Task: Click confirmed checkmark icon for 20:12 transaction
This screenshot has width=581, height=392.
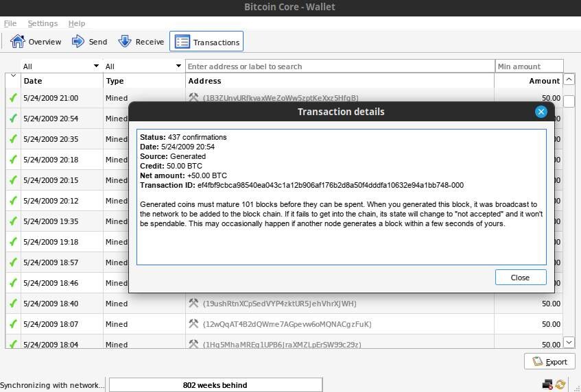Action: [13, 201]
